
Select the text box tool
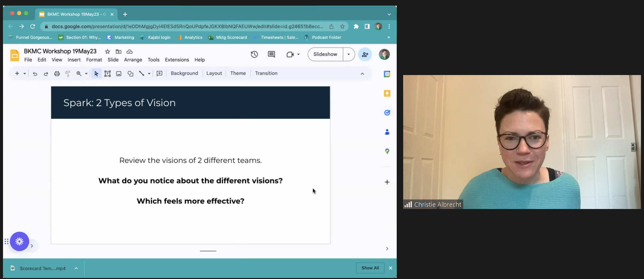[x=107, y=74]
